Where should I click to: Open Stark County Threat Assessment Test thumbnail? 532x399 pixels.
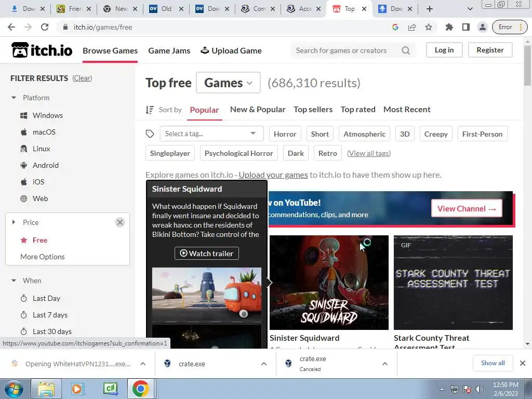click(453, 282)
